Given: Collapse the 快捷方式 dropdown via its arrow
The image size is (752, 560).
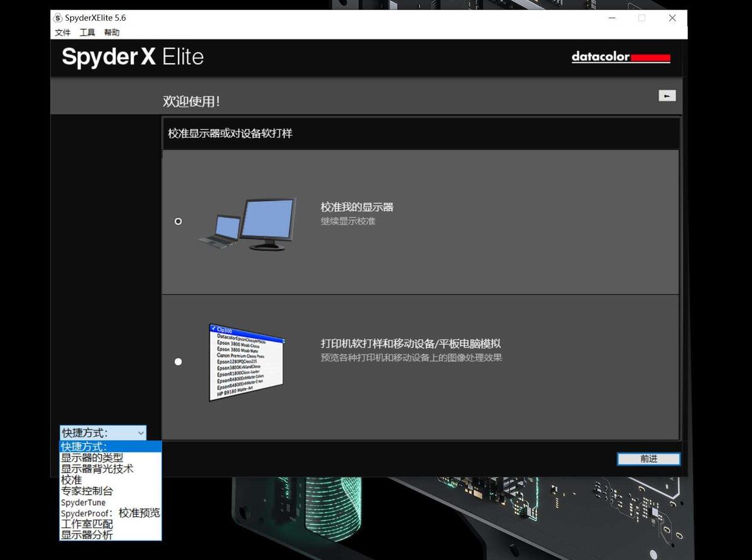Looking at the screenshot, I should tap(141, 433).
